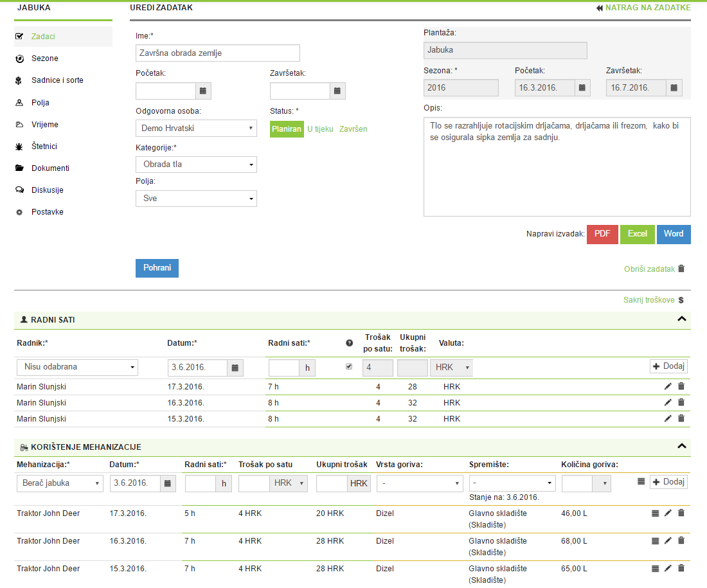Screen dimensions: 707x588
Task: Delete Traktor John Deer 16.3.2016. entry
Action: point(681,540)
